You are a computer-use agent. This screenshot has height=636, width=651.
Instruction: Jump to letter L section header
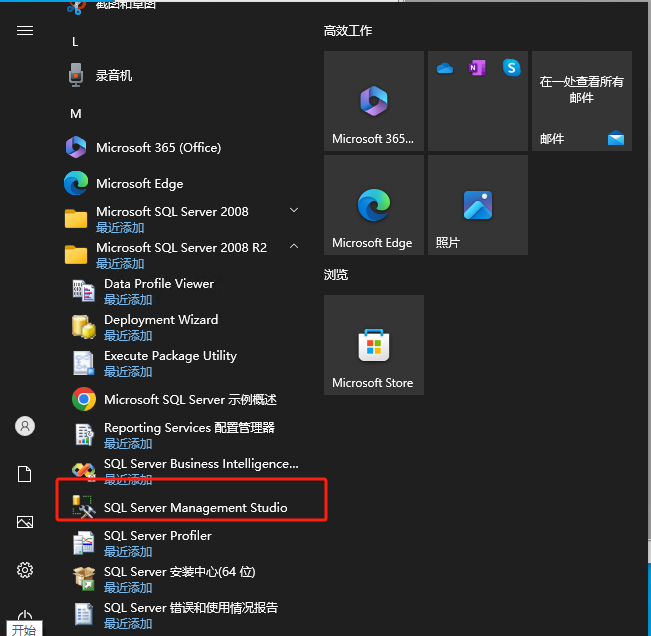[75, 42]
